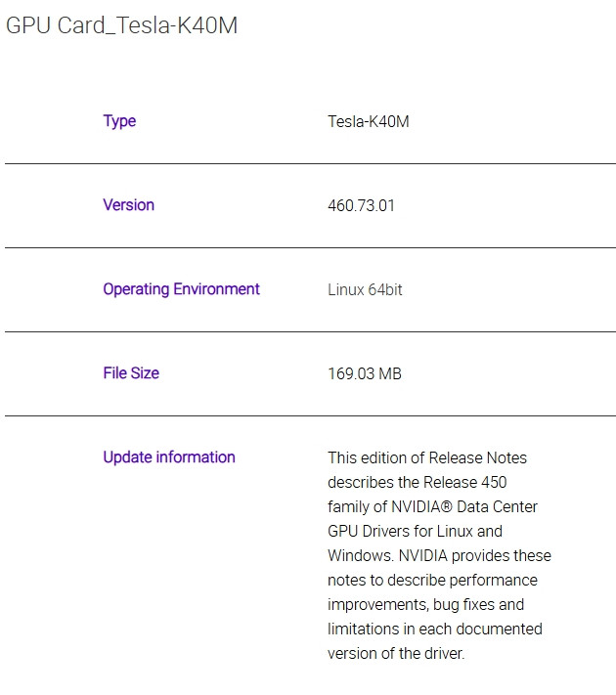Click the Version field label
This screenshot has width=616, height=695.
128,205
